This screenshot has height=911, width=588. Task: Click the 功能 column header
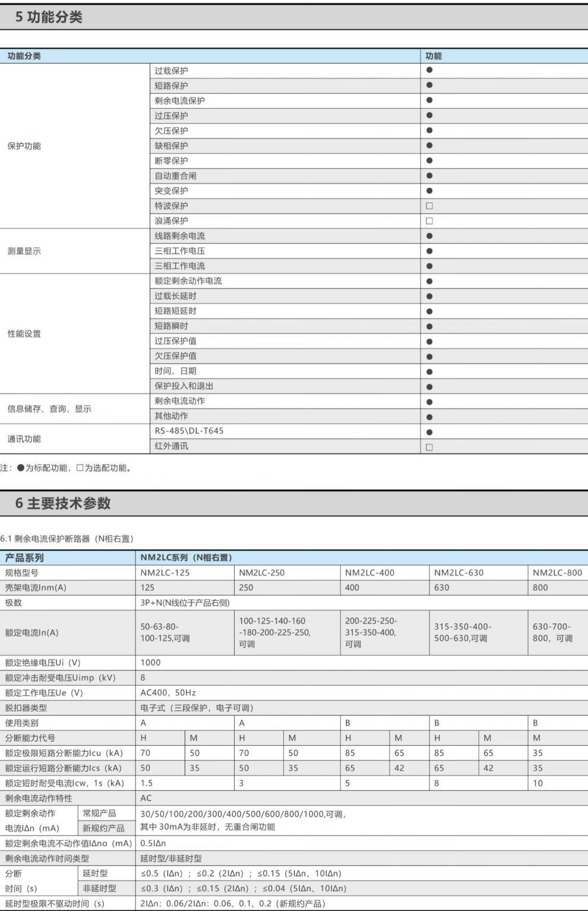click(434, 56)
